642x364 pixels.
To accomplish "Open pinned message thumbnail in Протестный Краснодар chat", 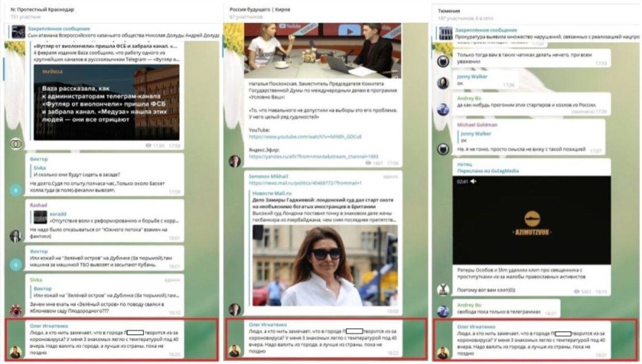I will point(19,32).
